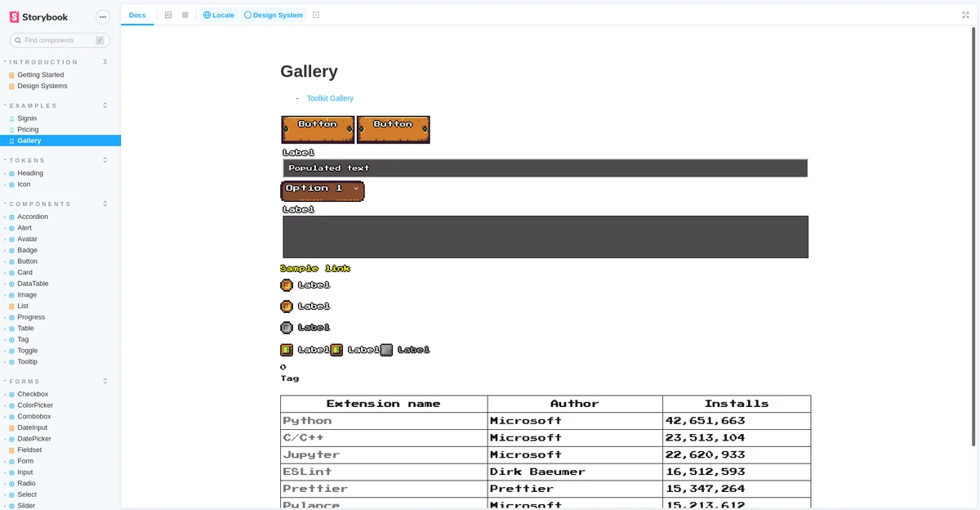
Task: Switch to the Docs tab
Action: pos(137,15)
